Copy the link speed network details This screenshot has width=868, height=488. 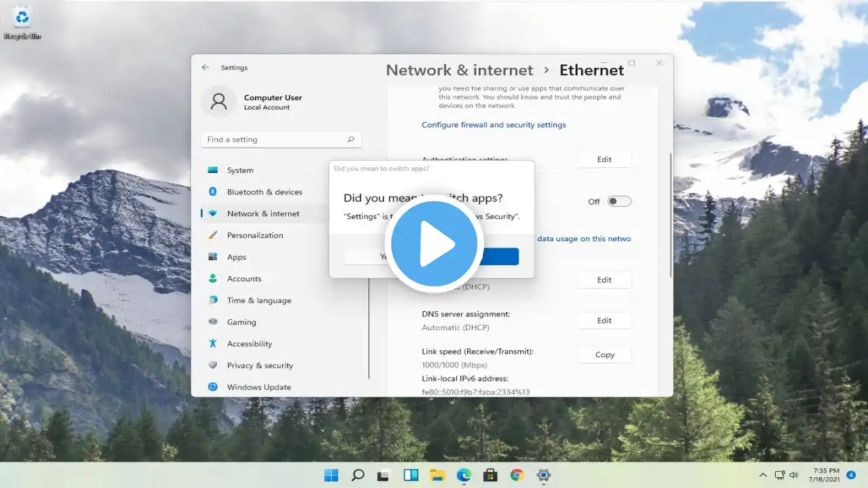[604, 354]
